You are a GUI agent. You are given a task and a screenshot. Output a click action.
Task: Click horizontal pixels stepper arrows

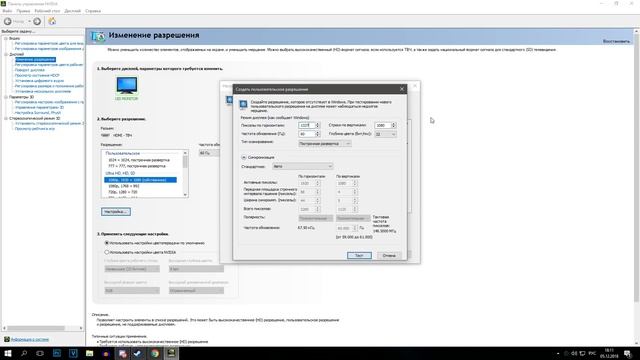[x=318, y=125]
